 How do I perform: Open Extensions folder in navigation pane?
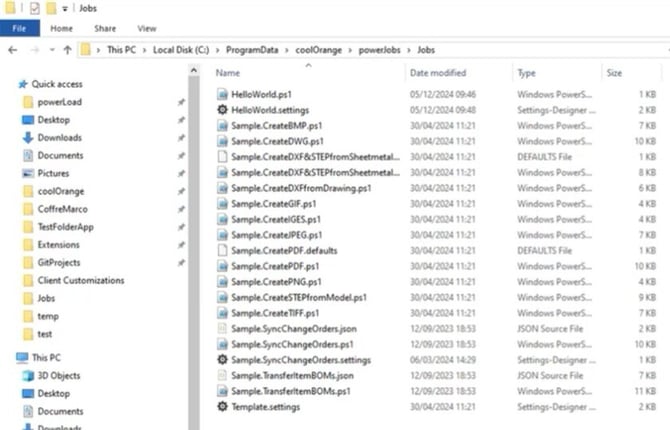59,245
